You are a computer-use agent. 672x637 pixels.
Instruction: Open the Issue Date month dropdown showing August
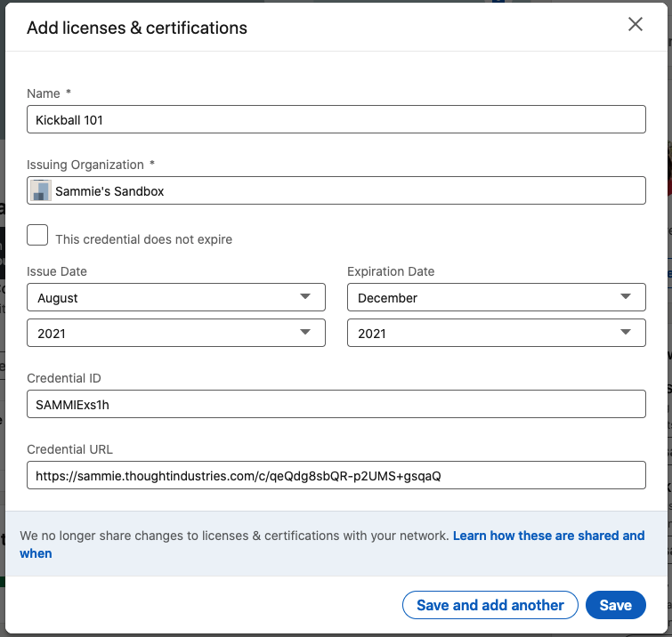[x=175, y=297]
